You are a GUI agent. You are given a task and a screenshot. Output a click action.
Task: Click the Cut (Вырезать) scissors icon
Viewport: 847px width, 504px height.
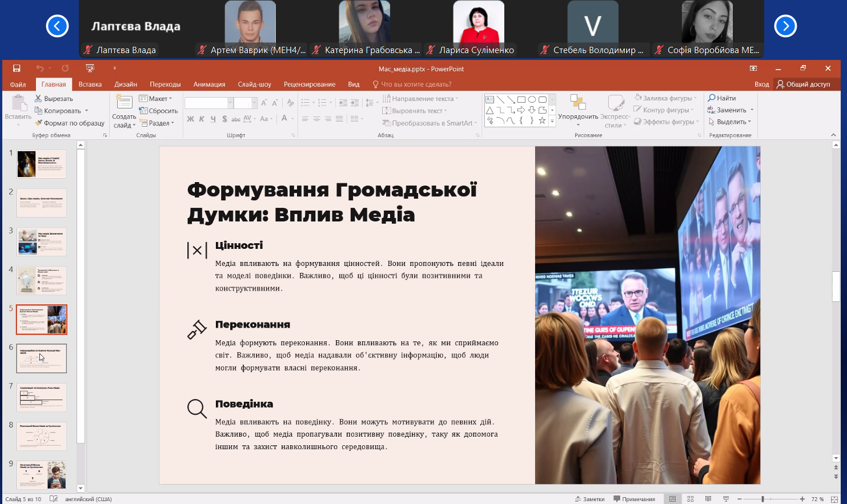(x=38, y=99)
